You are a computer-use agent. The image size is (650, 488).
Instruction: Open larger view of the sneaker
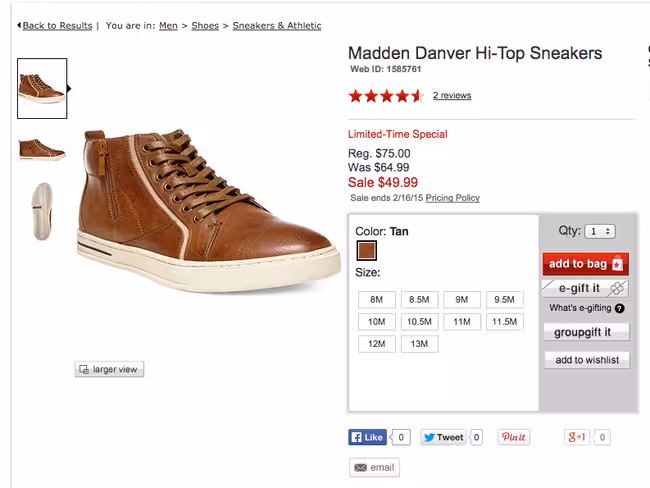[x=109, y=369]
